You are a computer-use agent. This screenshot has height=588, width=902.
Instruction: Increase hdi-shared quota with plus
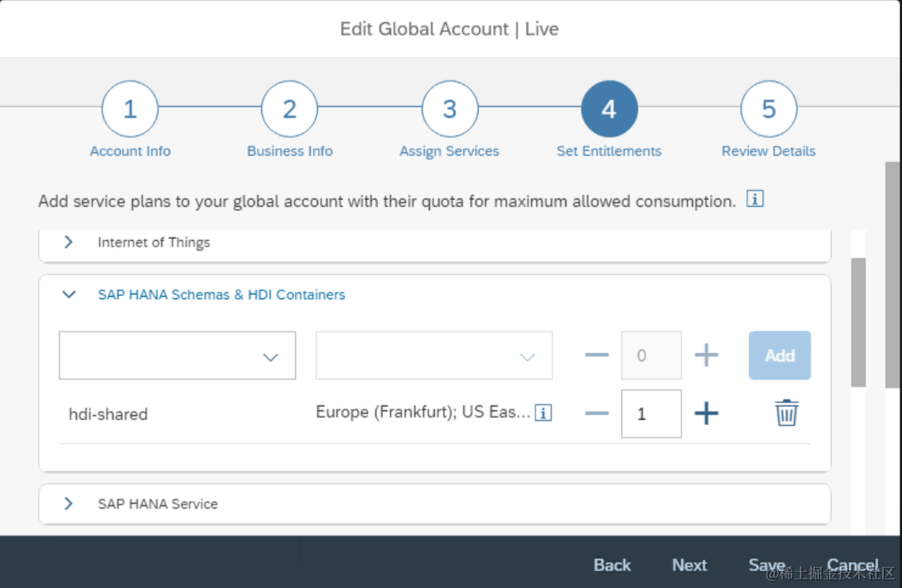tap(706, 413)
